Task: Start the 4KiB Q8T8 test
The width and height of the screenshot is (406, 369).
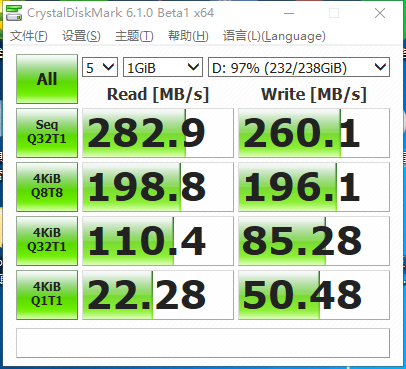Action: click(47, 187)
